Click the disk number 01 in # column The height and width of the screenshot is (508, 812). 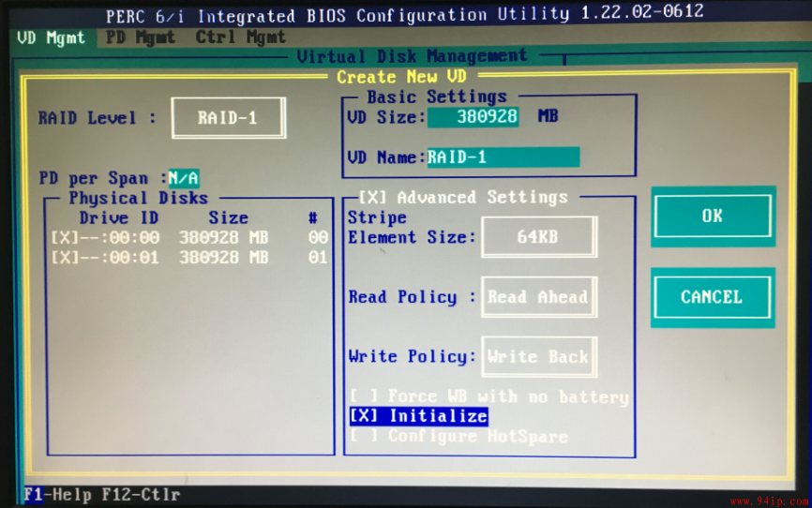pyautogui.click(x=318, y=258)
